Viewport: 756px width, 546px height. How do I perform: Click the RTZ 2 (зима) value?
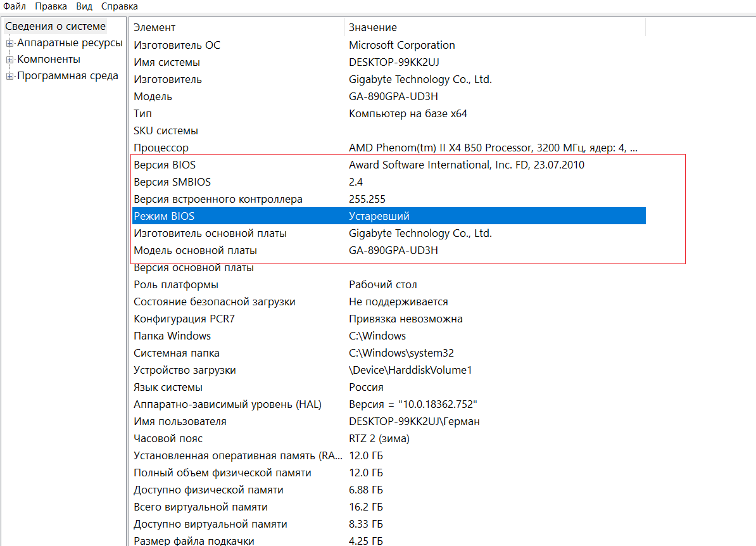point(379,439)
